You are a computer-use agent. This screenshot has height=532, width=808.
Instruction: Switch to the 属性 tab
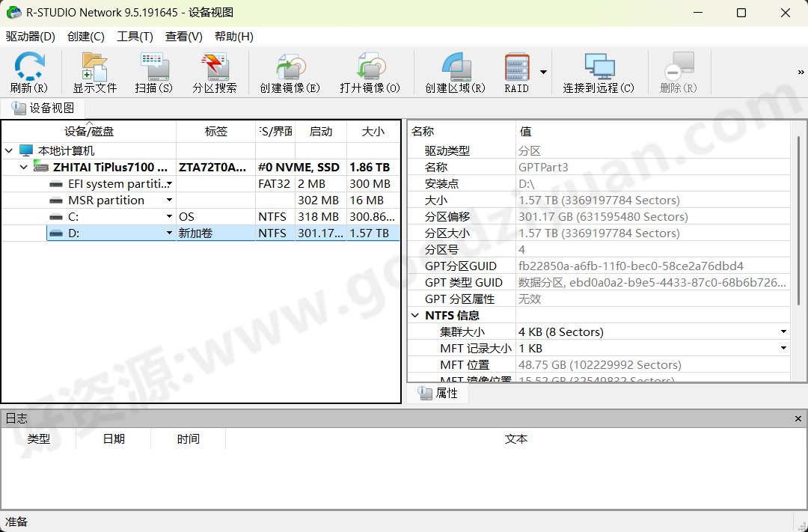(x=438, y=392)
